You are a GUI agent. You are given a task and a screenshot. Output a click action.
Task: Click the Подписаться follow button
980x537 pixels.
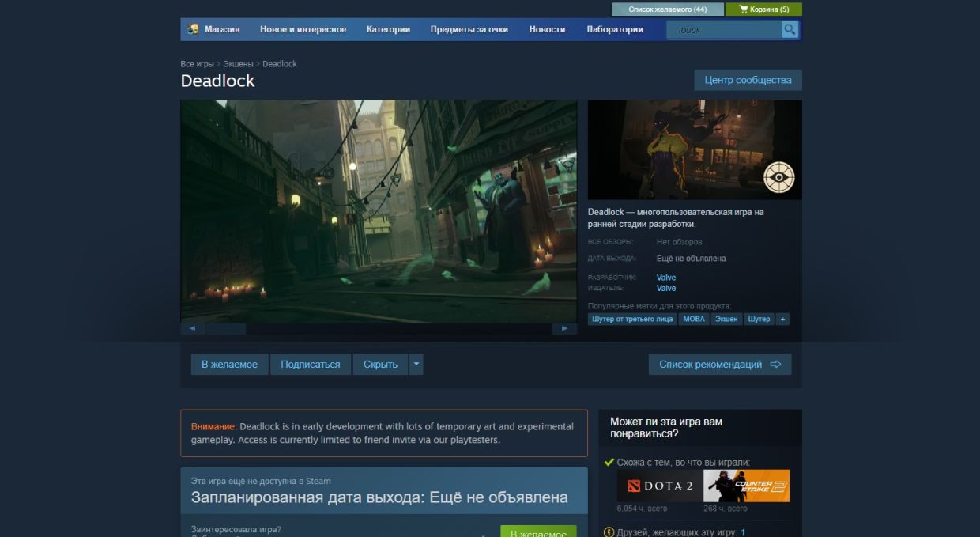pyautogui.click(x=310, y=365)
